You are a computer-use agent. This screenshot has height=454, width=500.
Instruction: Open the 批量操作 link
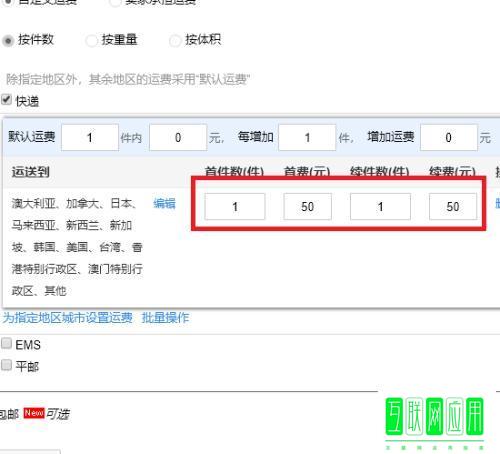(165, 317)
